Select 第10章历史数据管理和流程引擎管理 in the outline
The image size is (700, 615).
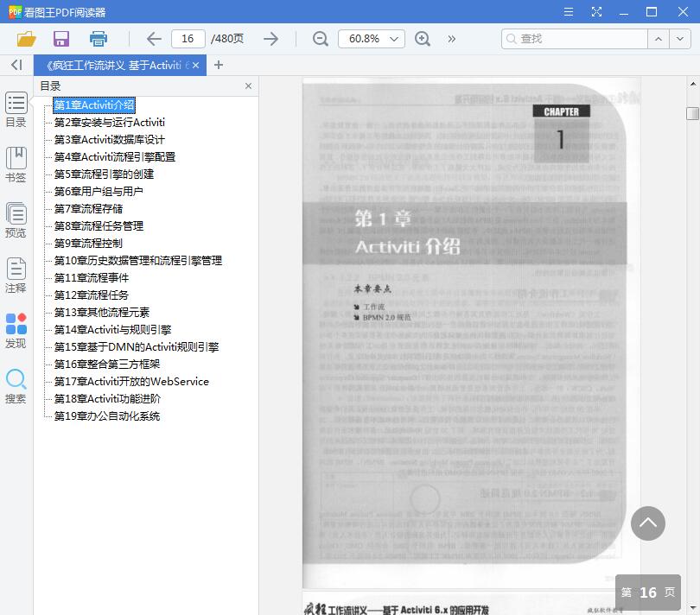(x=138, y=261)
